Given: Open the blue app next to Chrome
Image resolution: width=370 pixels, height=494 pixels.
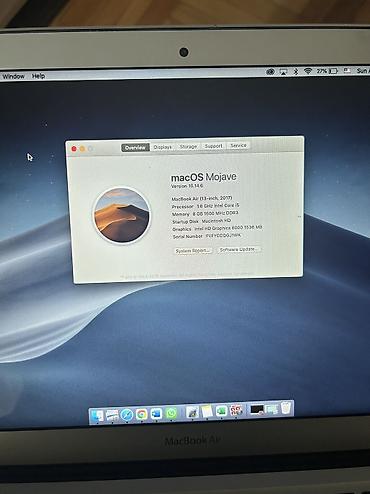Looking at the screenshot, I should click(156, 414).
